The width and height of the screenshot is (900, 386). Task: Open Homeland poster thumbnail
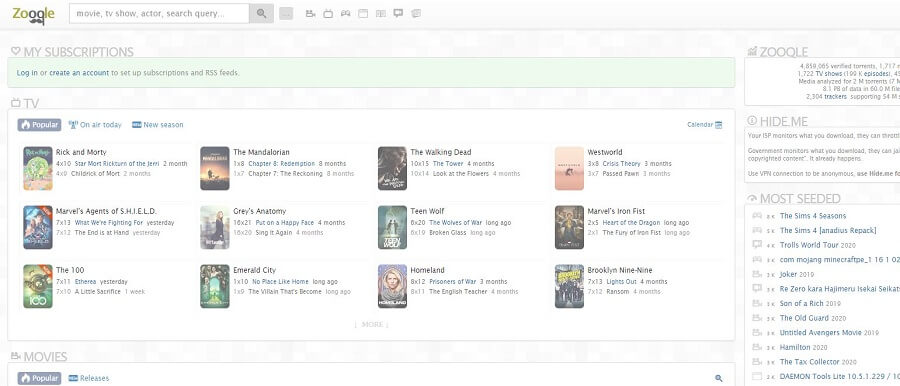coord(392,286)
